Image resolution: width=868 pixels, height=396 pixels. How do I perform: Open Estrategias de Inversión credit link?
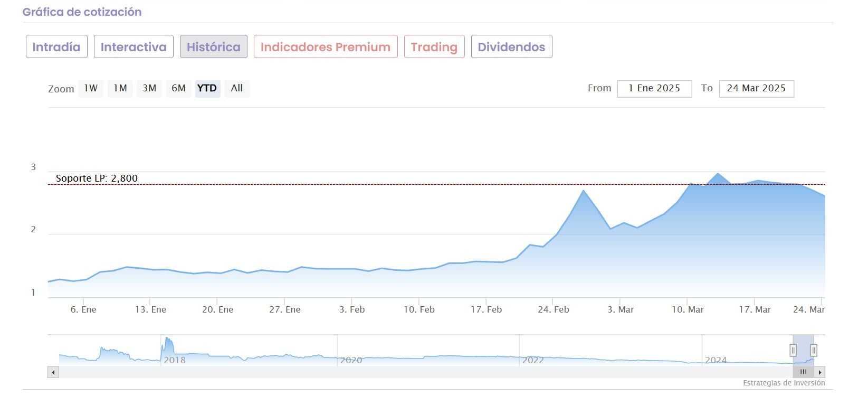784,383
